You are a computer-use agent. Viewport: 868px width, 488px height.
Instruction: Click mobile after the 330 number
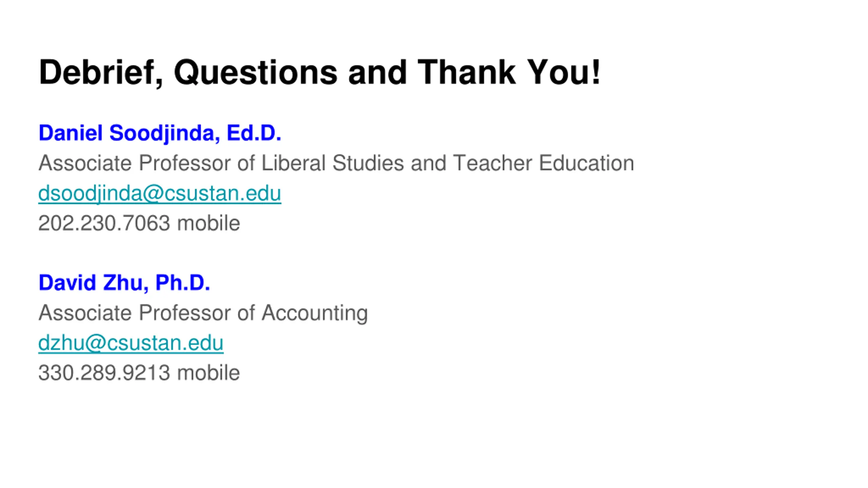tap(209, 373)
